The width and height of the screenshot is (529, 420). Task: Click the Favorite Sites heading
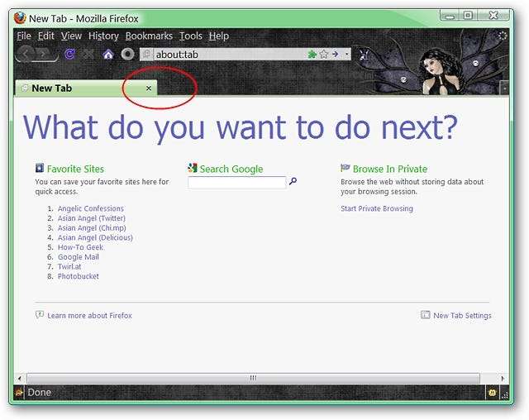[x=75, y=169]
